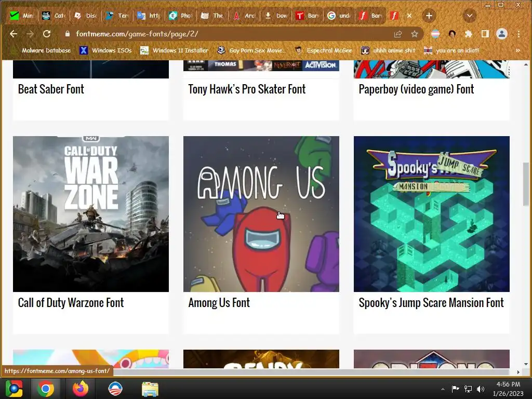
Task: Switch to the 'http' translate tab
Action: [x=149, y=16]
